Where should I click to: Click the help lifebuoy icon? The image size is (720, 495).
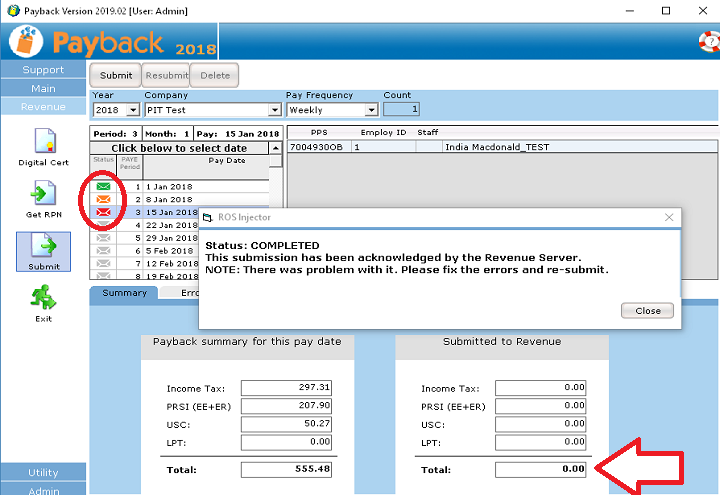click(x=710, y=41)
